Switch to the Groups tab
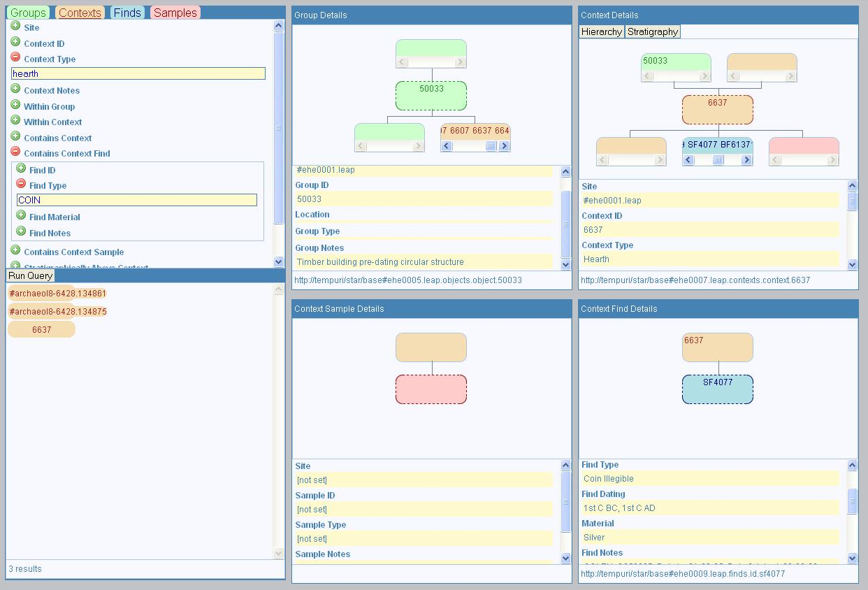The width and height of the screenshot is (868, 590). pyautogui.click(x=28, y=13)
